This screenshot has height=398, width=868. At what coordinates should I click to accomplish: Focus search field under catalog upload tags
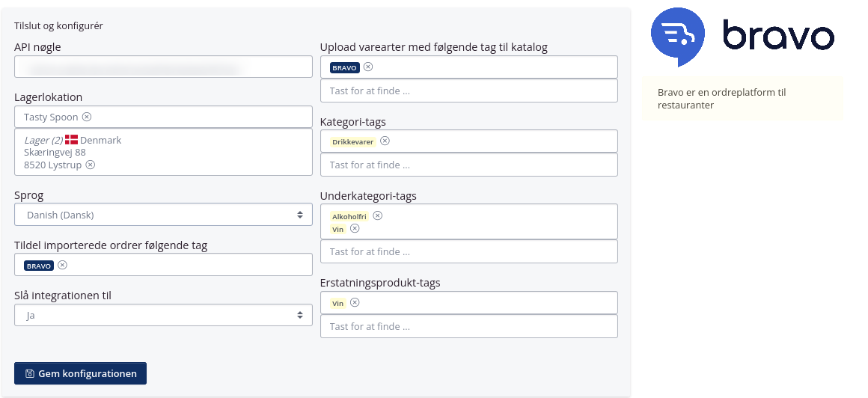click(468, 91)
